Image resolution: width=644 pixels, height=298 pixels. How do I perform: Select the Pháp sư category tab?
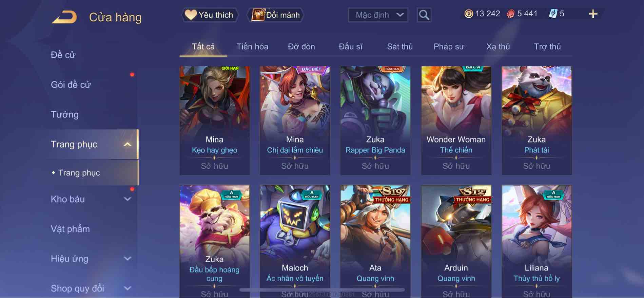[449, 46]
